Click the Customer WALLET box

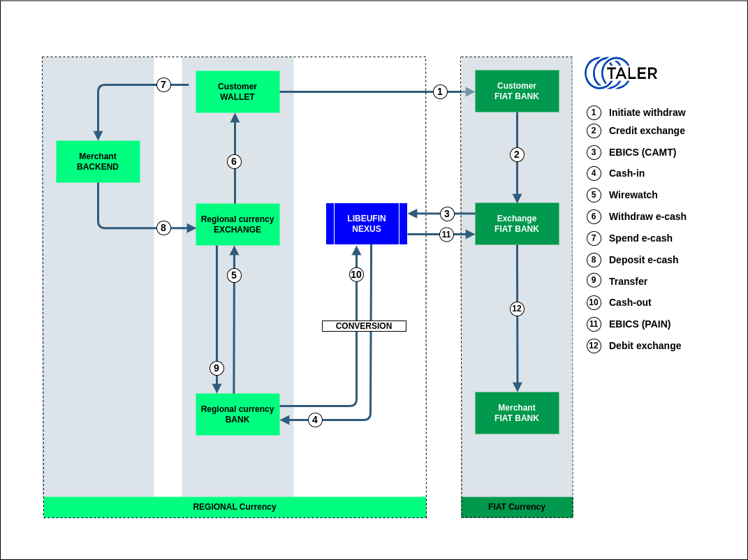click(x=237, y=91)
